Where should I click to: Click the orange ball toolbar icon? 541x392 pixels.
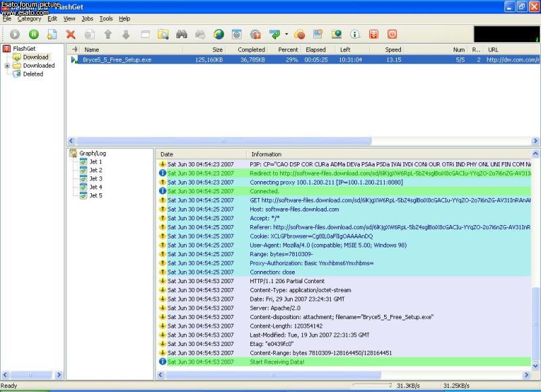(300, 34)
